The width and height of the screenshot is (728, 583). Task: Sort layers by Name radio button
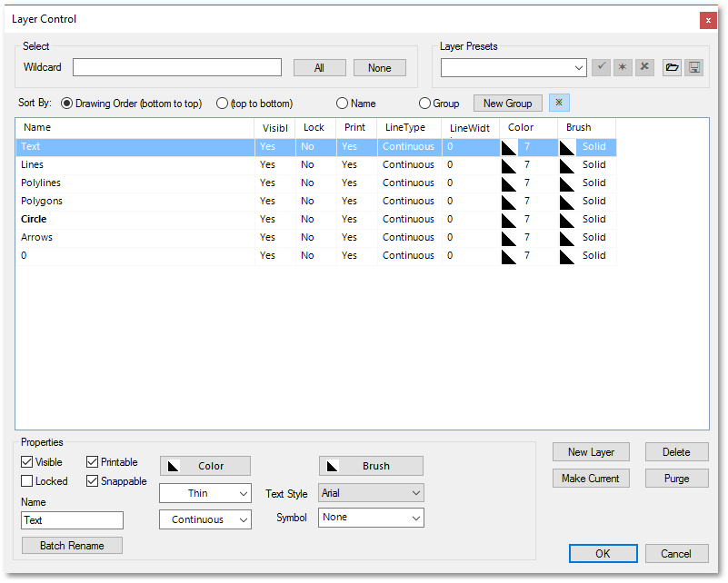[x=342, y=103]
